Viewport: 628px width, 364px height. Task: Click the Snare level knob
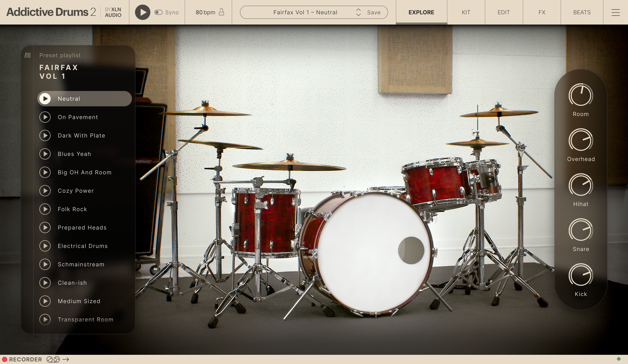(581, 230)
